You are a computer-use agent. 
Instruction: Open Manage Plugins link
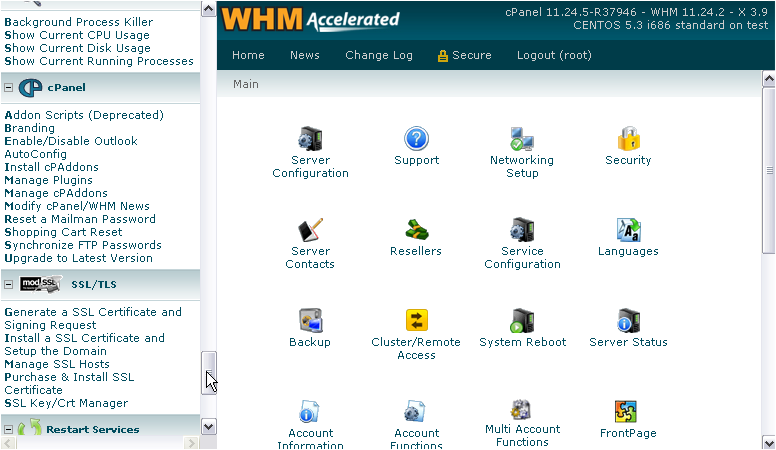coord(48,180)
